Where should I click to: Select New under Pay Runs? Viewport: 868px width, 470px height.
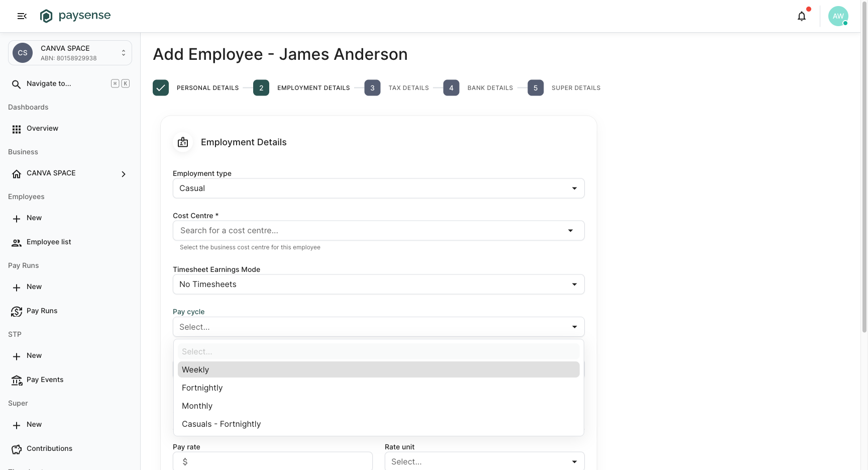34,287
